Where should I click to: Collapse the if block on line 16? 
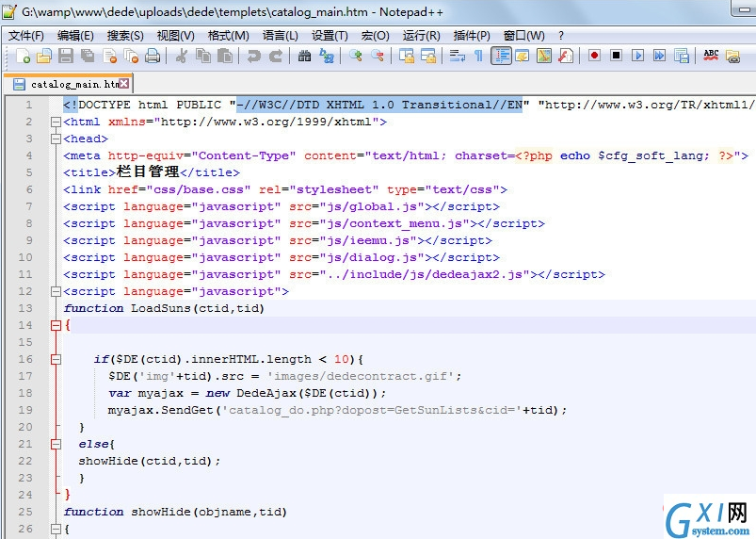56,360
